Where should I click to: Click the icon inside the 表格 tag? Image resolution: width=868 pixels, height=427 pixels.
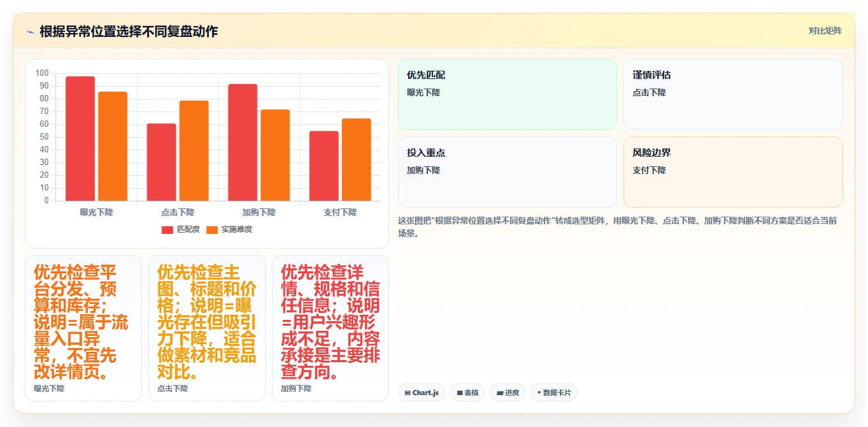tap(460, 393)
